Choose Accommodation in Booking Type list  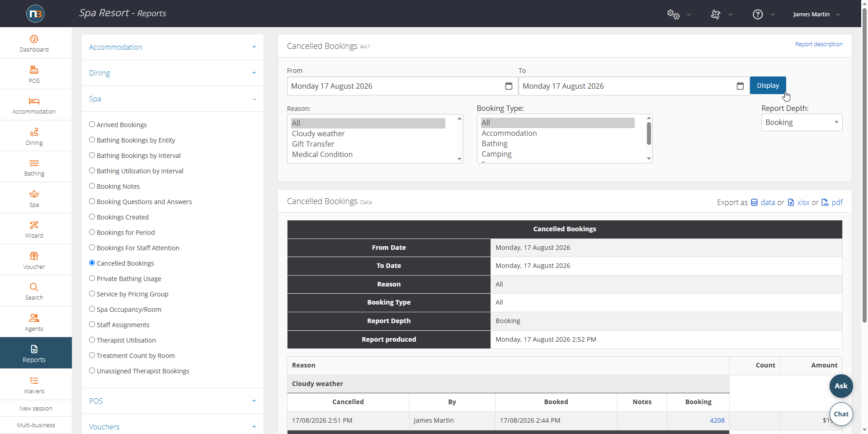pos(557,133)
